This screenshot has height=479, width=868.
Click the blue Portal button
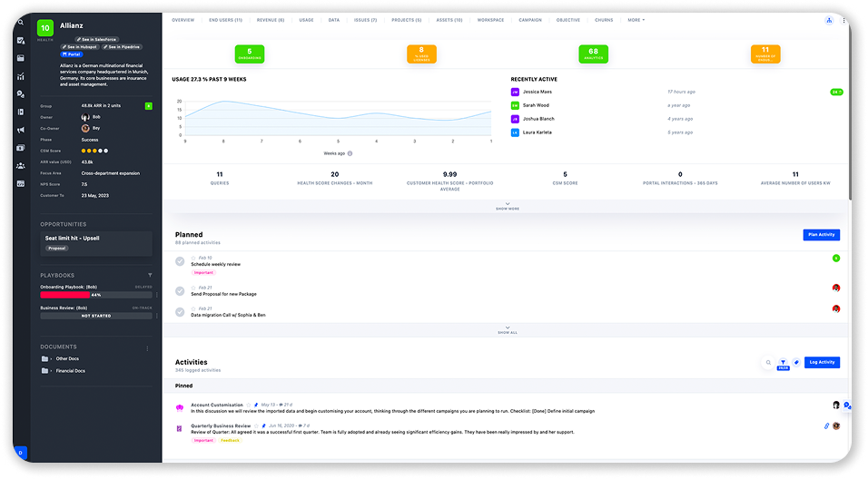pos(72,54)
